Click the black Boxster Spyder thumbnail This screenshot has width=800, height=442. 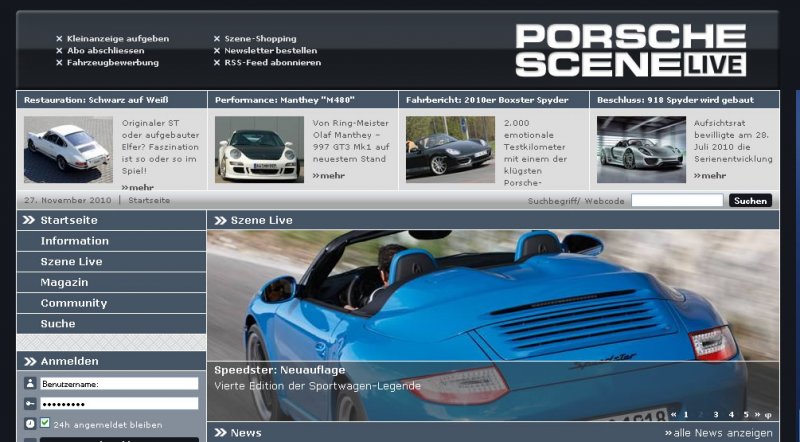[450, 150]
